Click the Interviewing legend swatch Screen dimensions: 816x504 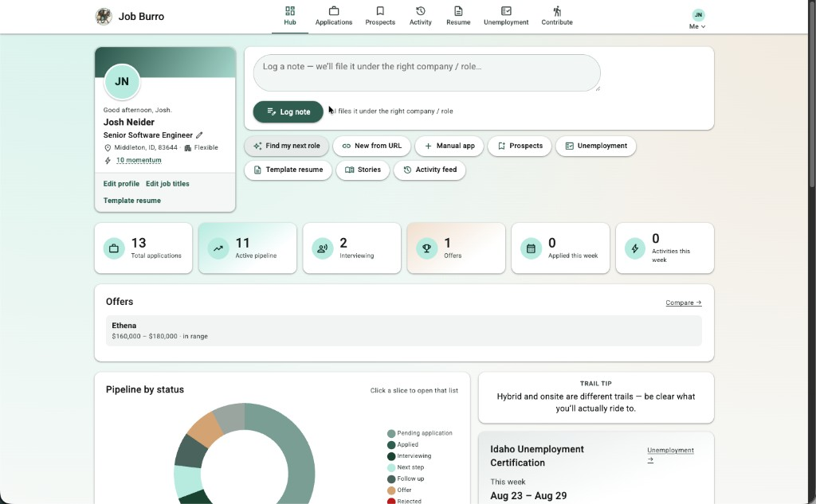391,456
